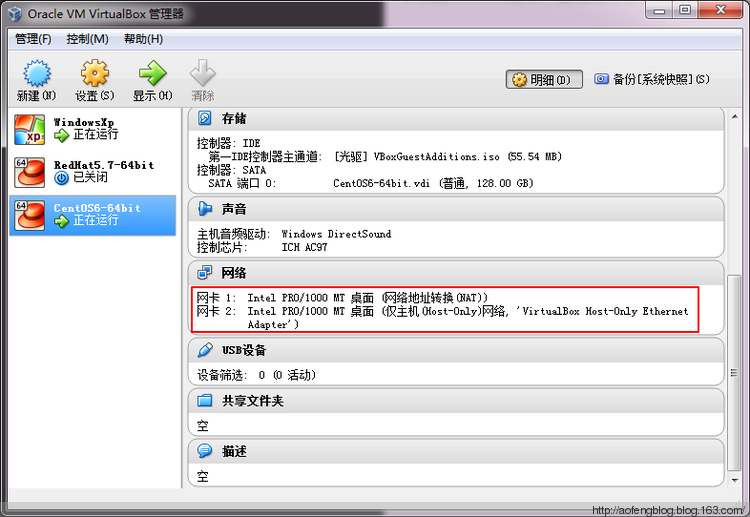Click the running-state arrow under WindowsXp
The width and height of the screenshot is (750, 517).
tap(62, 136)
